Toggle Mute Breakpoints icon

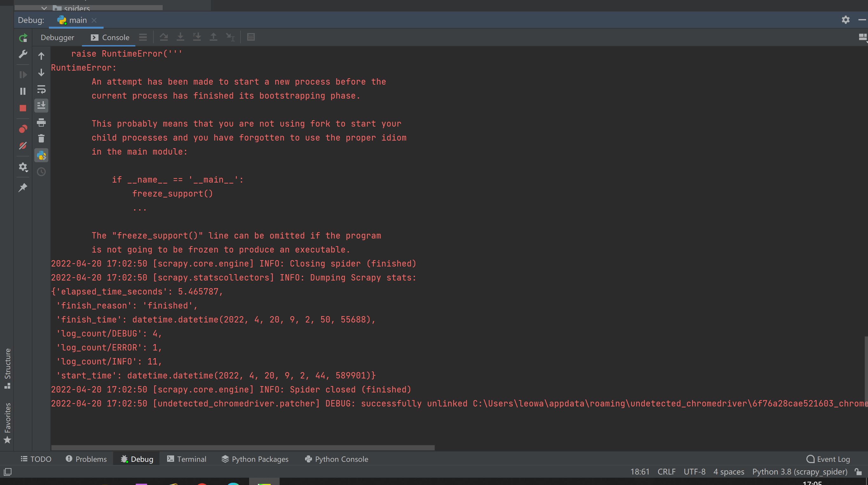[23, 146]
